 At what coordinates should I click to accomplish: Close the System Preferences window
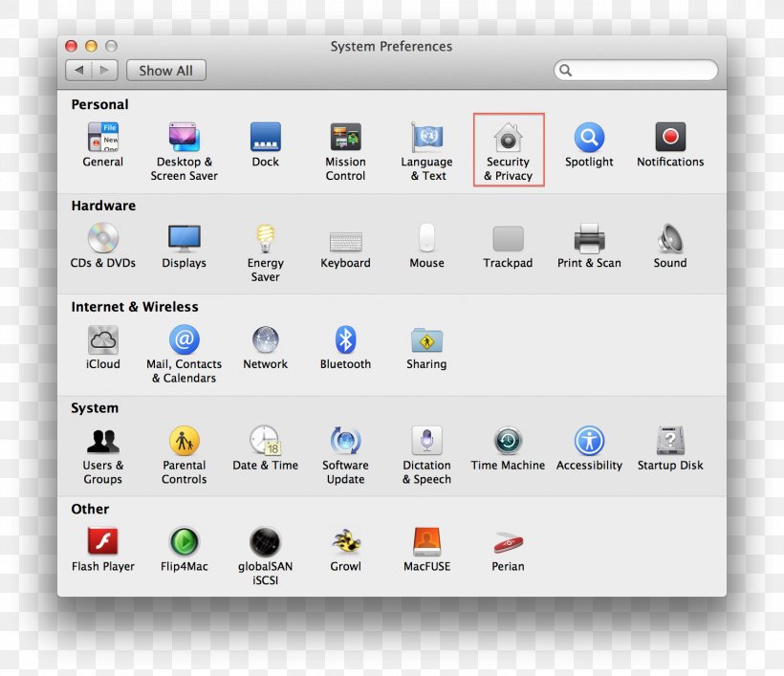[x=71, y=47]
